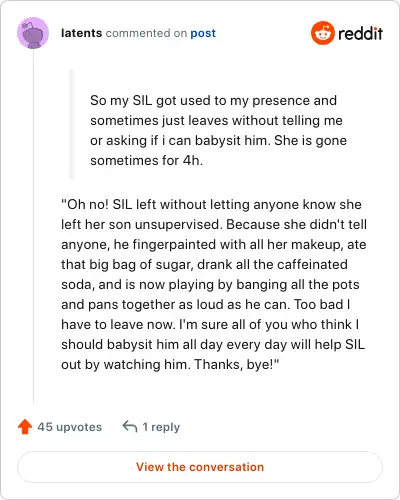The width and height of the screenshot is (400, 500).
Task: Open "View the conversation" button
Action: click(x=200, y=467)
